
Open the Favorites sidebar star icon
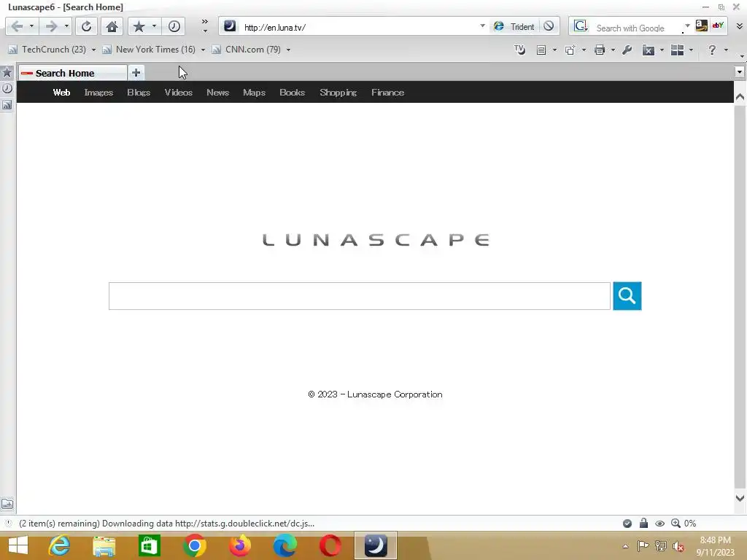tap(7, 72)
